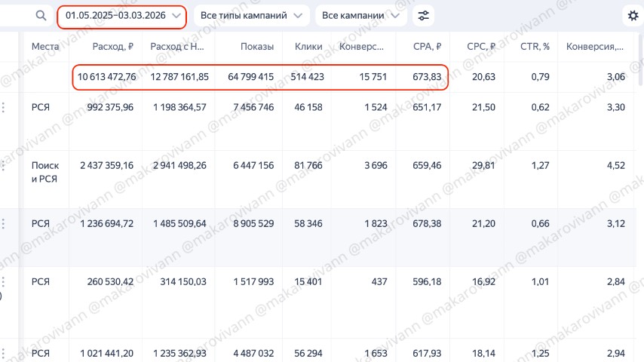Screen dimensions: 644x362
Task: Expand the Все типы кампаний dropdown
Action: pyautogui.click(x=251, y=16)
